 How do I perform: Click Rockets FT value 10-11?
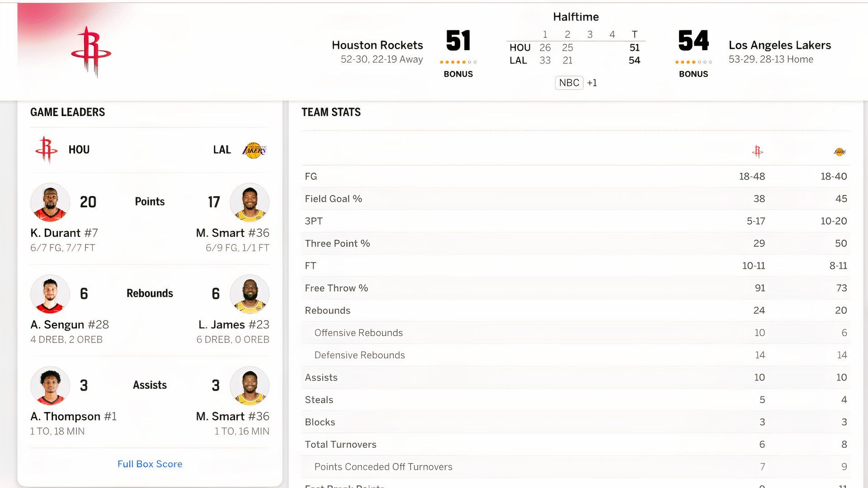tap(754, 266)
